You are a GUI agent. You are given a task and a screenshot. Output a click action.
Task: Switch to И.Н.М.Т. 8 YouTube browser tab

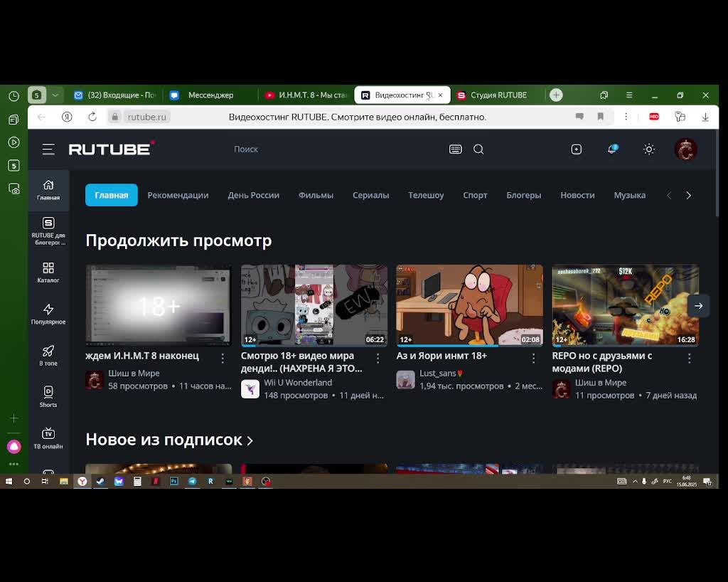(x=306, y=95)
